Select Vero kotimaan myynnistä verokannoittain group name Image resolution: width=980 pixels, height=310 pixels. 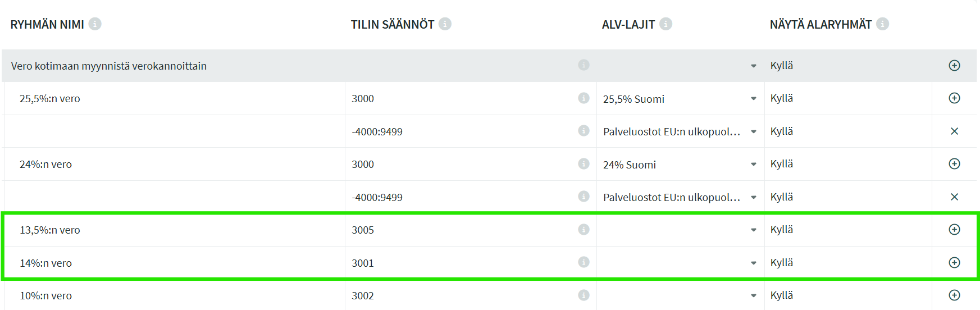109,66
